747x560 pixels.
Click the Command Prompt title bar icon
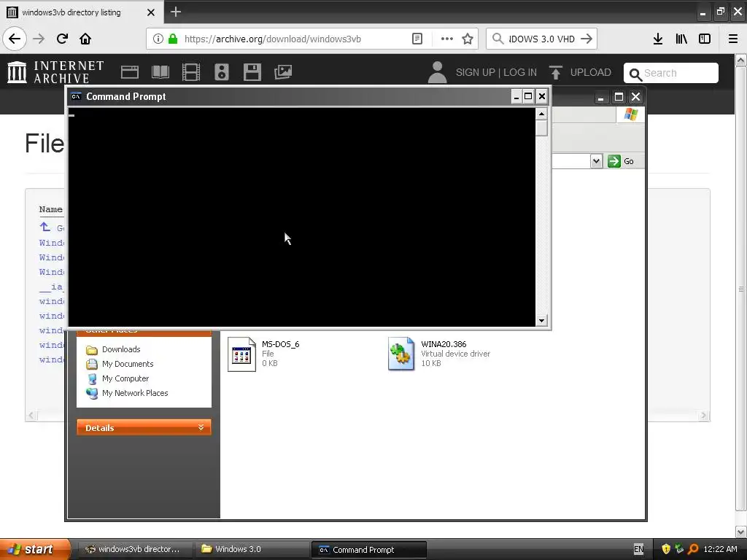tap(76, 97)
